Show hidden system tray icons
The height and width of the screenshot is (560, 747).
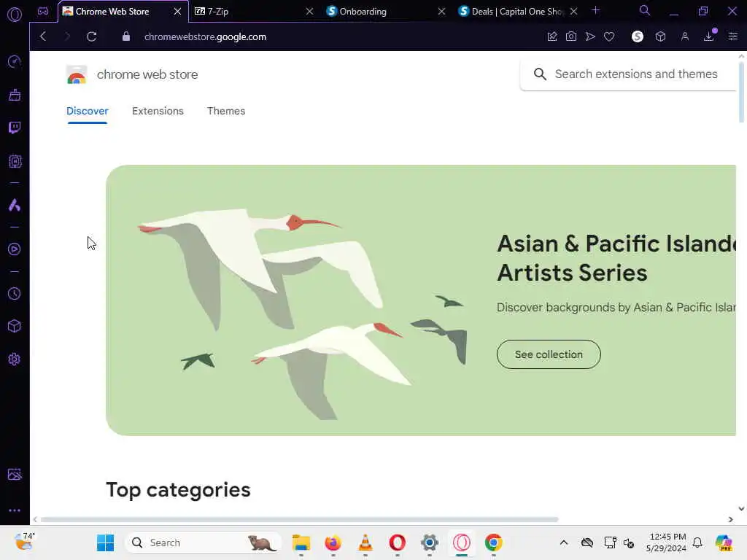[564, 542]
